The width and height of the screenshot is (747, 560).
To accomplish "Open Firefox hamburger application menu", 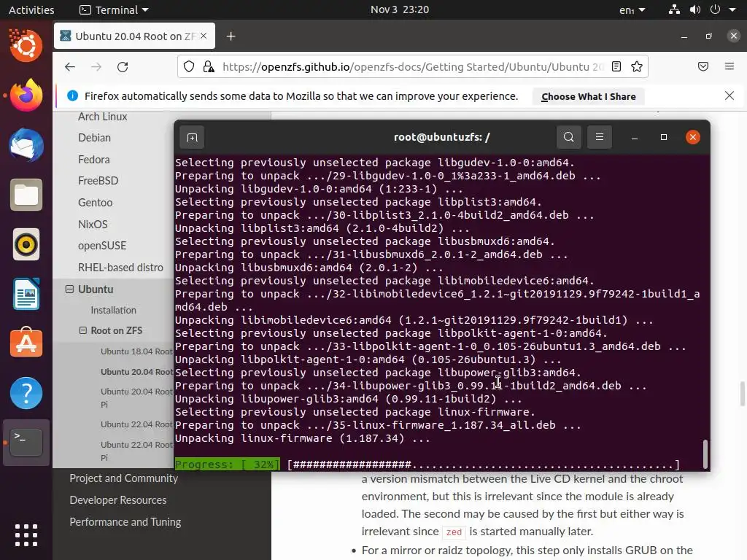I will coord(729,66).
